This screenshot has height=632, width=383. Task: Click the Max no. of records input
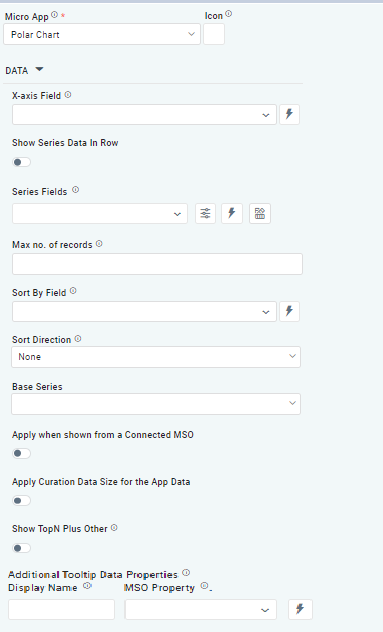pos(157,264)
